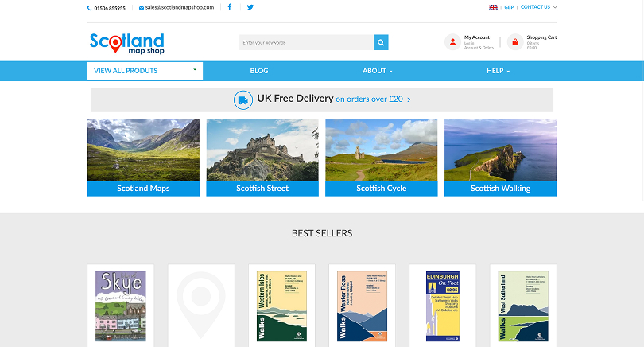Screen dimensions: 644x347
Task: Click the magnifier search button
Action: 381,42
